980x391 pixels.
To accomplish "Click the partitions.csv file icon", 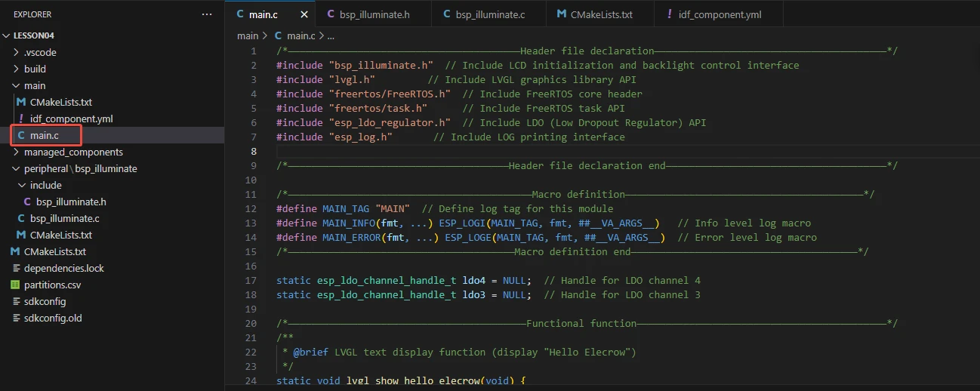I will pos(15,285).
